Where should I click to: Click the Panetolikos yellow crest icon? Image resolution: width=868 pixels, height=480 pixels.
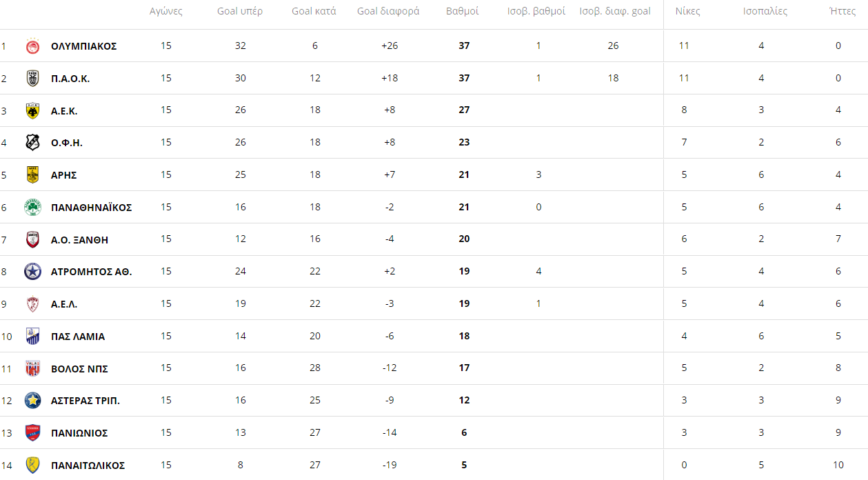[x=32, y=465]
